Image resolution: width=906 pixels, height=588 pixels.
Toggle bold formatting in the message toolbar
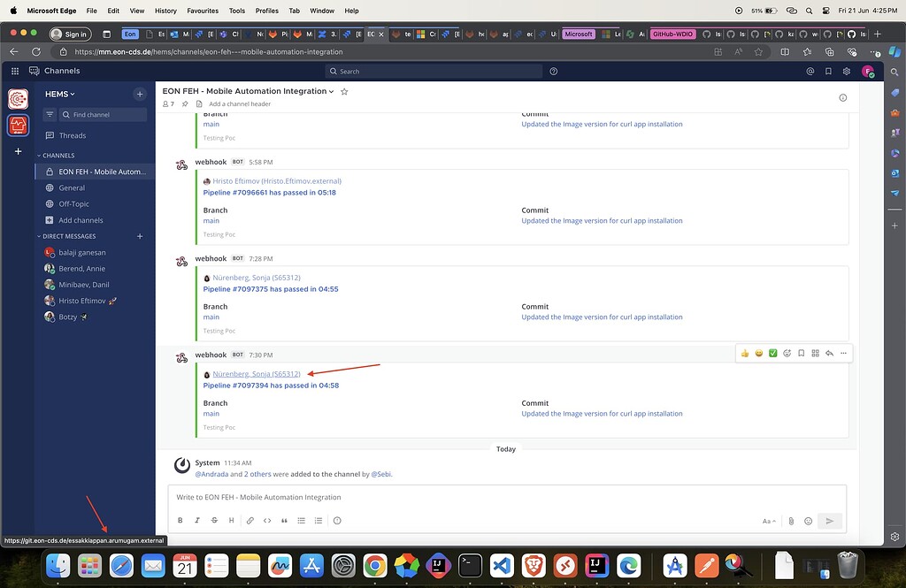[180, 521]
